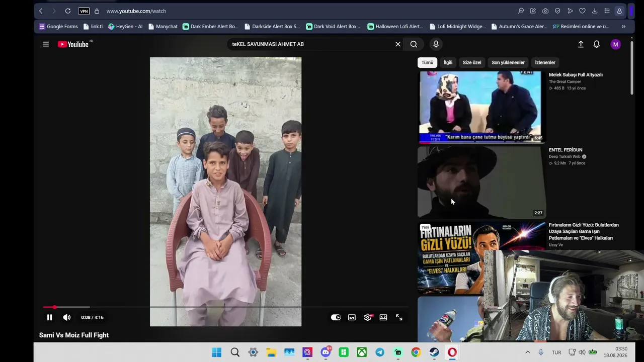
Task: Go back in browser history
Action: tap(41, 11)
